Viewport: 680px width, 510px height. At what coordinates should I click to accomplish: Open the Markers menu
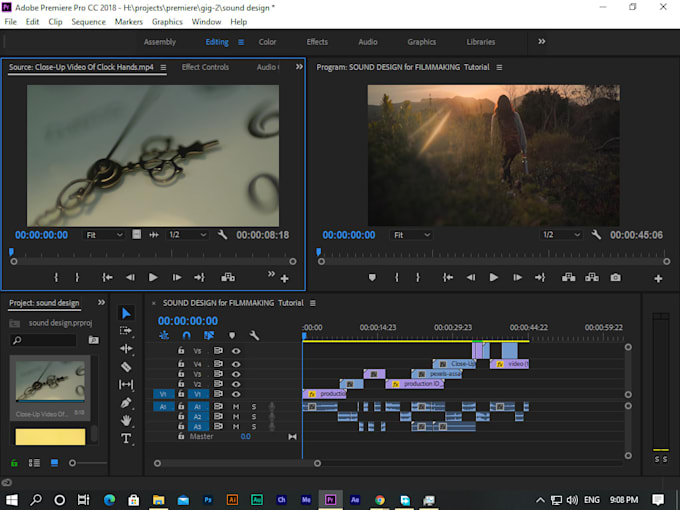click(x=128, y=22)
